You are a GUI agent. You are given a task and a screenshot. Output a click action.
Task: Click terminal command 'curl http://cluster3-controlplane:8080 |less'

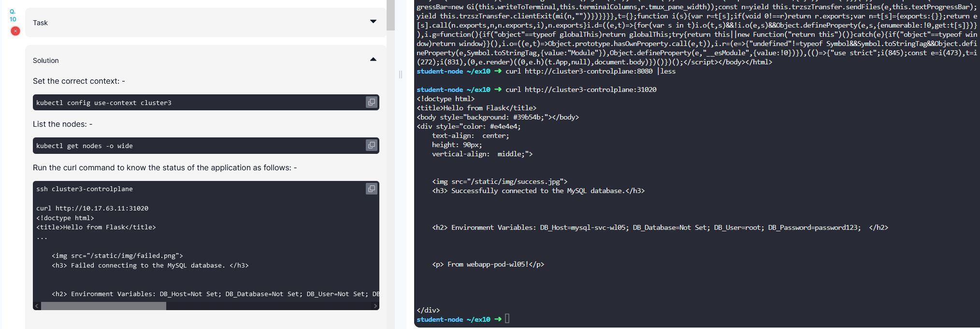pyautogui.click(x=591, y=71)
